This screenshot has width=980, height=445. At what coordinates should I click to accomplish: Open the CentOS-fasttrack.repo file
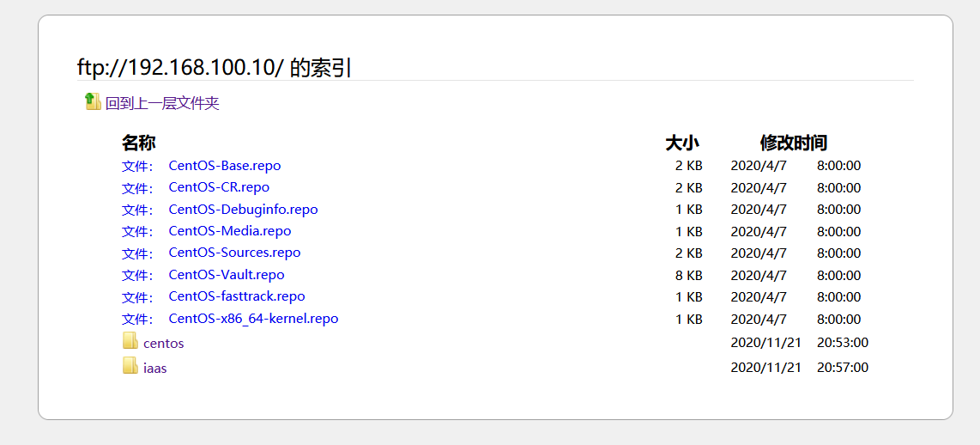point(237,296)
